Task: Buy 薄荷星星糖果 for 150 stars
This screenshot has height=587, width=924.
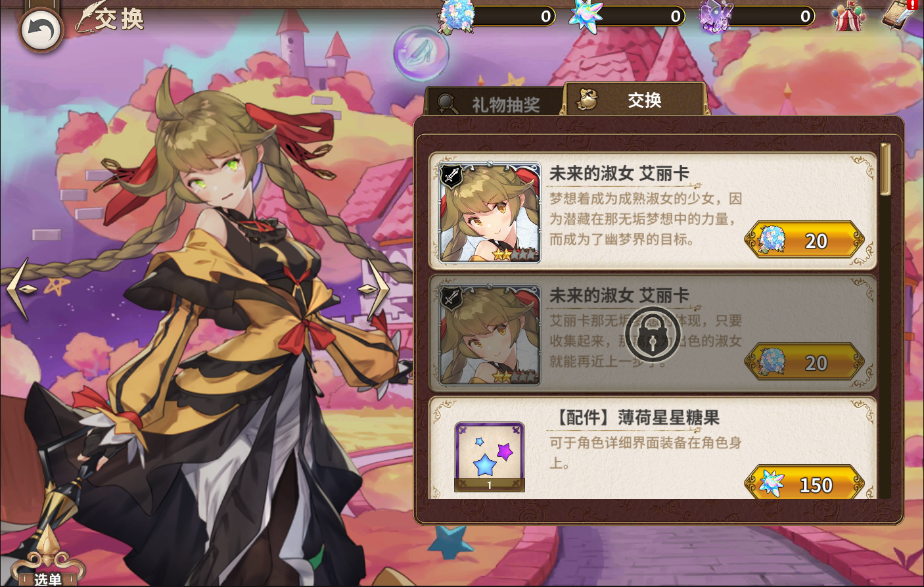Action: pyautogui.click(x=804, y=483)
